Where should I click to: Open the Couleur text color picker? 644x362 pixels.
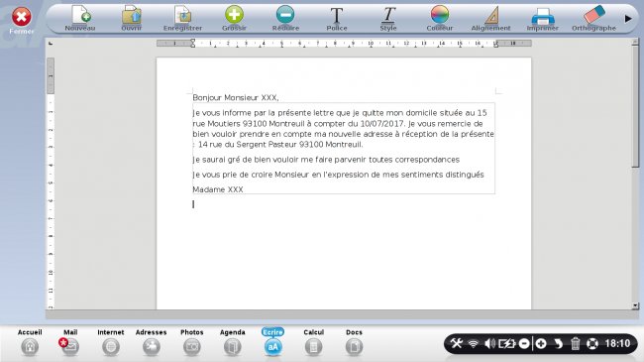click(x=440, y=19)
